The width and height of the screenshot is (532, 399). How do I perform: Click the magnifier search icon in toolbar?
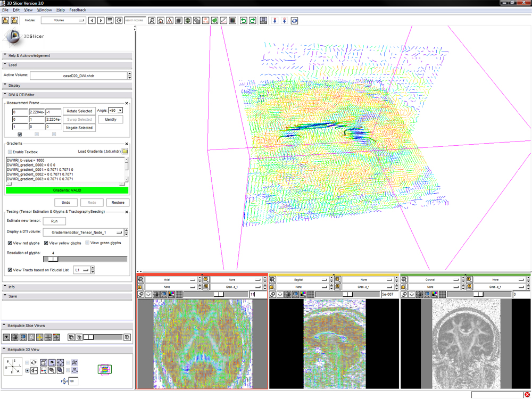point(152,21)
